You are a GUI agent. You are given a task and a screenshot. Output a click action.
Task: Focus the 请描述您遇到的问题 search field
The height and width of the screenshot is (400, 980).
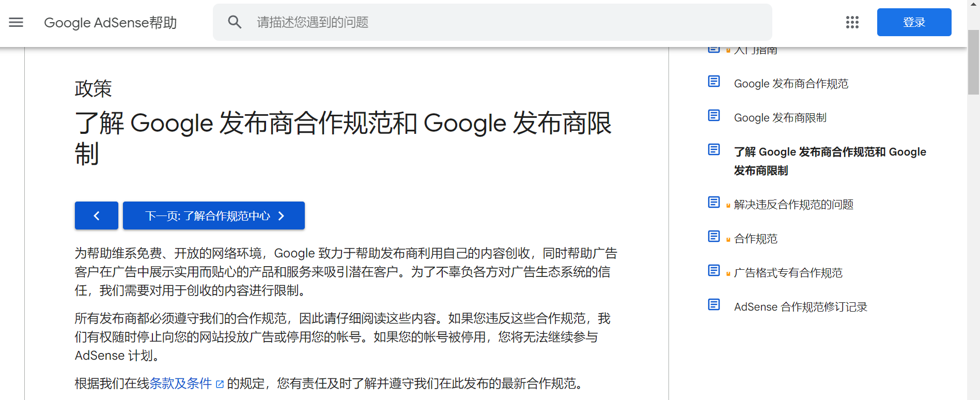click(492, 22)
